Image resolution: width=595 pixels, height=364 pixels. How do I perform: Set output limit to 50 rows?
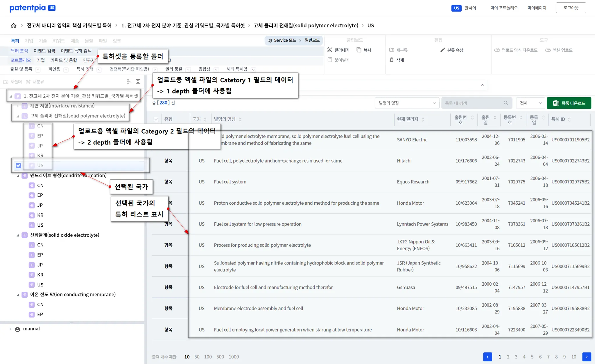197,357
